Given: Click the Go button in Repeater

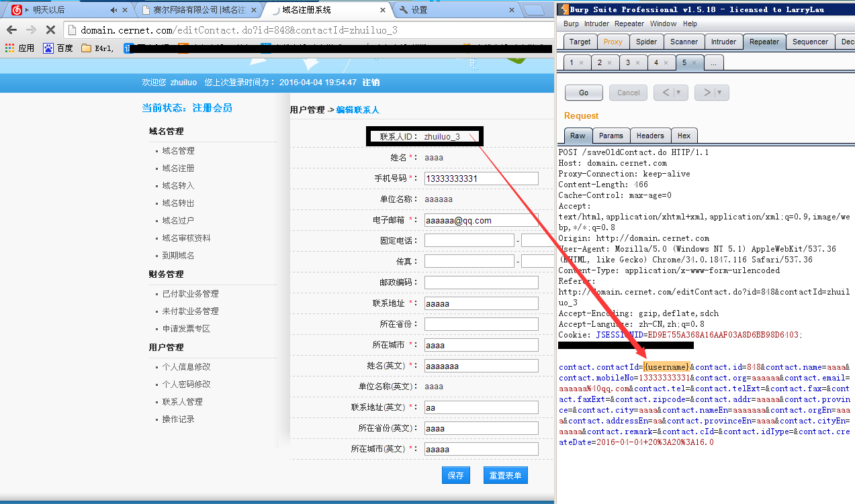Looking at the screenshot, I should [584, 93].
